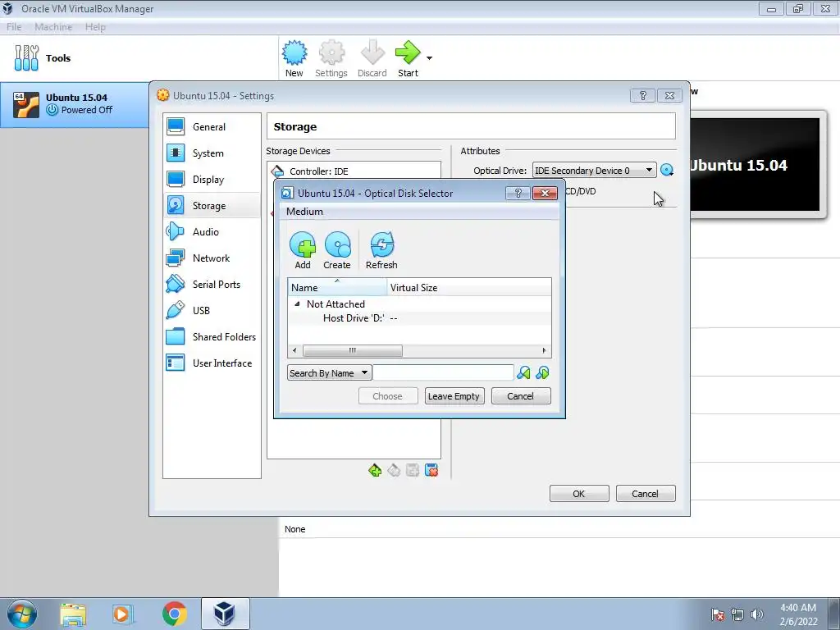The image size is (840, 630).
Task: Open the General settings category
Action: coord(212,127)
